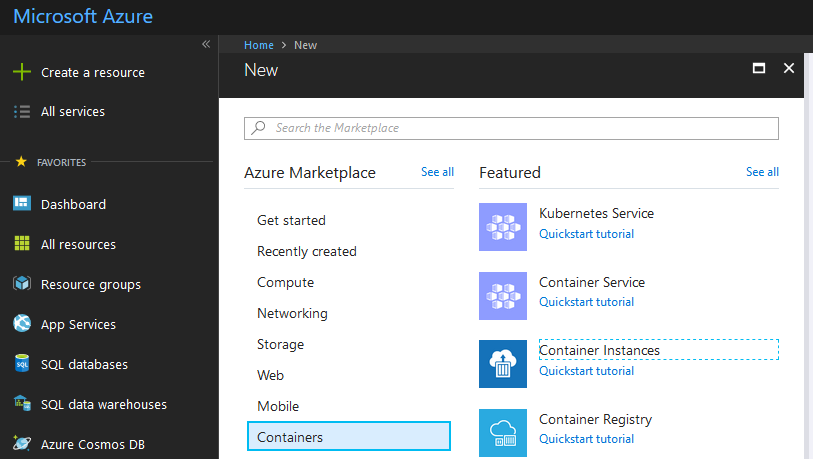
Task: Click the Container Service icon
Action: pyautogui.click(x=503, y=295)
